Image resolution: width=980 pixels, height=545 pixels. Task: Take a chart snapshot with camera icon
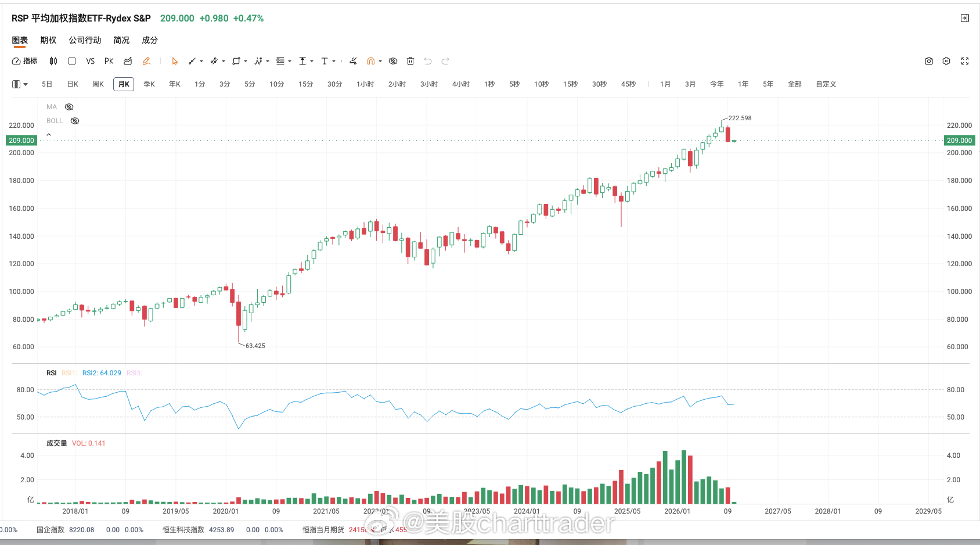coord(929,61)
